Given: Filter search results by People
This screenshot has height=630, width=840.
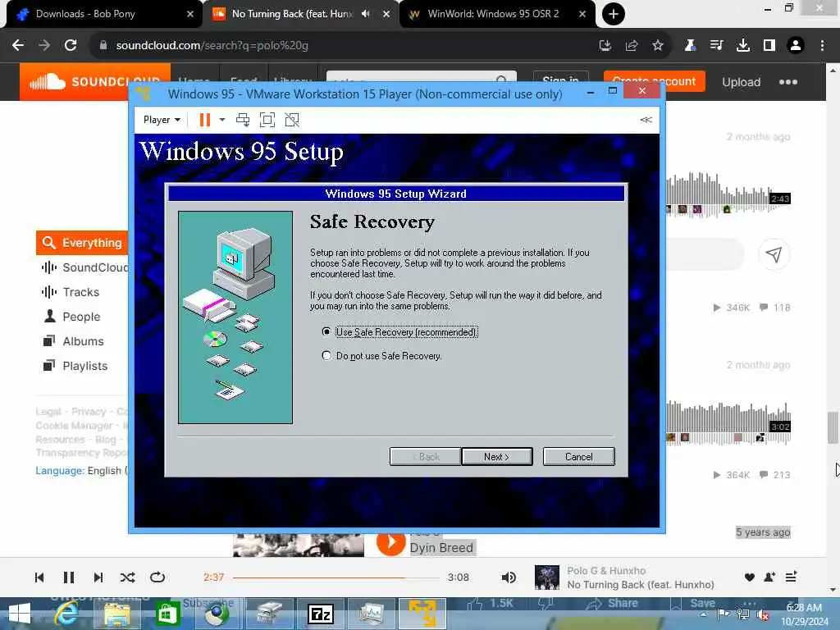Looking at the screenshot, I should point(81,317).
